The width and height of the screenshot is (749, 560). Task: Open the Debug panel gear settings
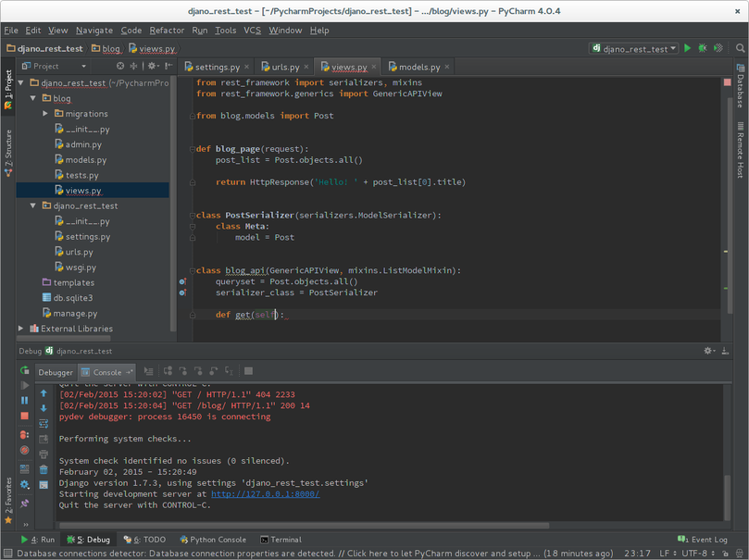coord(709,351)
